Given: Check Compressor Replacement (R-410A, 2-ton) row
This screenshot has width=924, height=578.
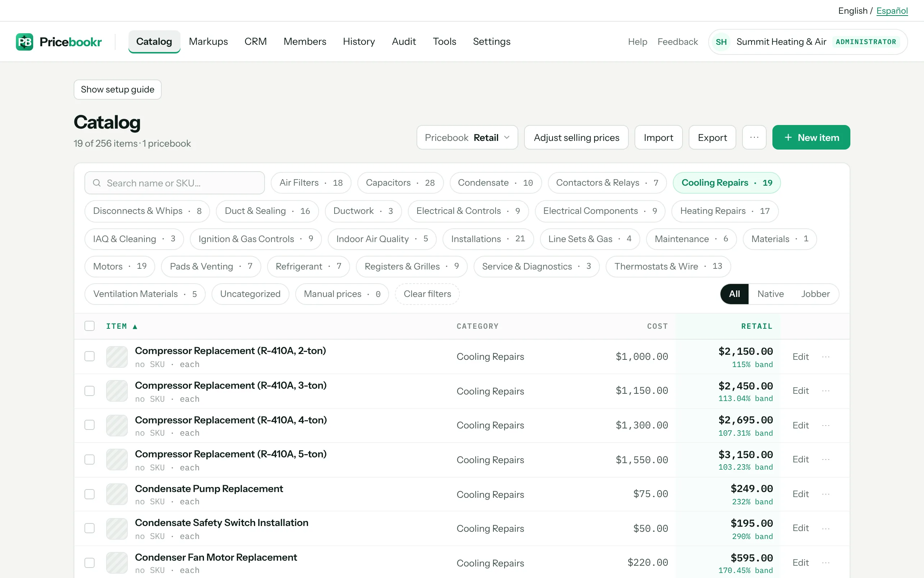Looking at the screenshot, I should 90,356.
